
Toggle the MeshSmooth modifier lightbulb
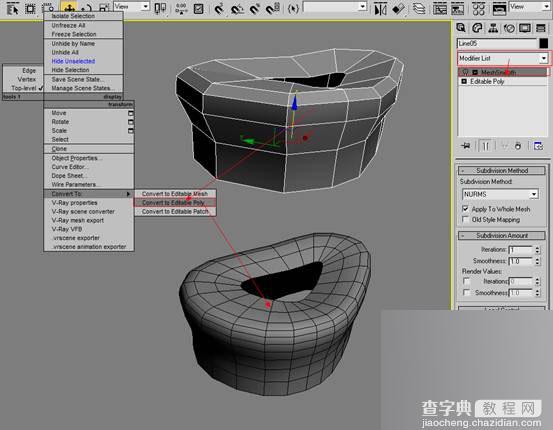coord(466,72)
